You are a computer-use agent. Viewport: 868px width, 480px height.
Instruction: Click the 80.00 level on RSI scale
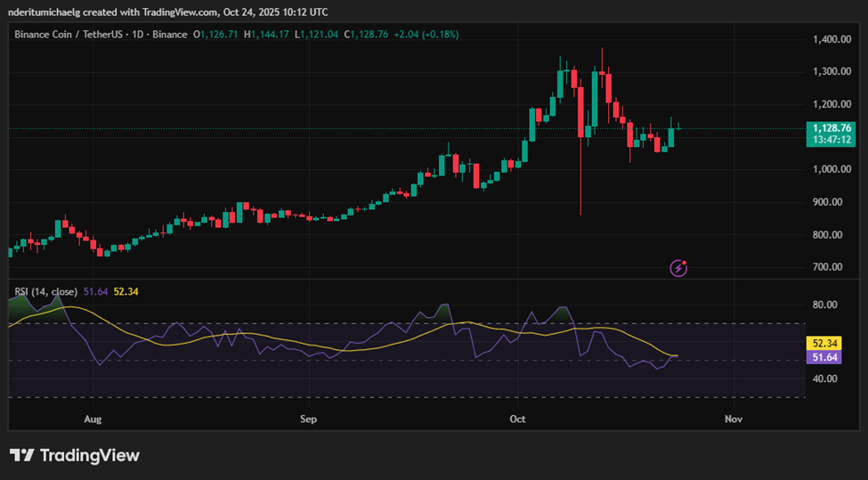pyautogui.click(x=827, y=305)
